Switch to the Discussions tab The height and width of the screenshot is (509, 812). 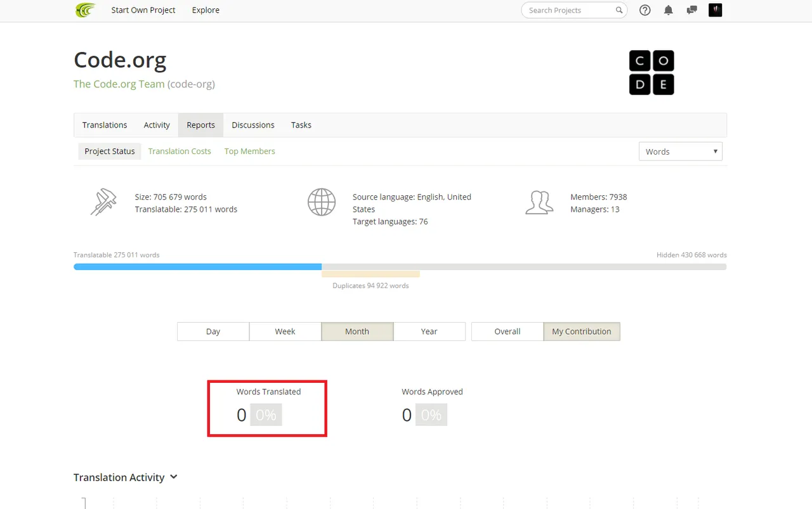(253, 125)
